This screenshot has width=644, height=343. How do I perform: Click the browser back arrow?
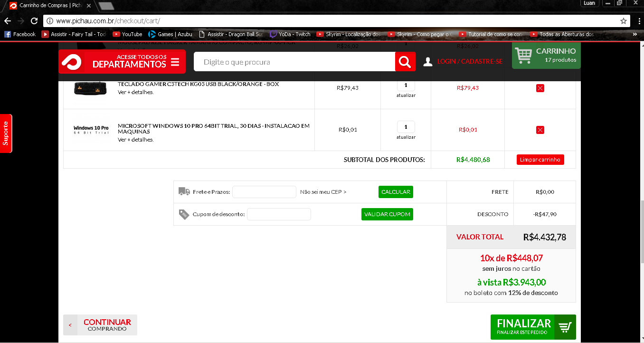[7, 21]
